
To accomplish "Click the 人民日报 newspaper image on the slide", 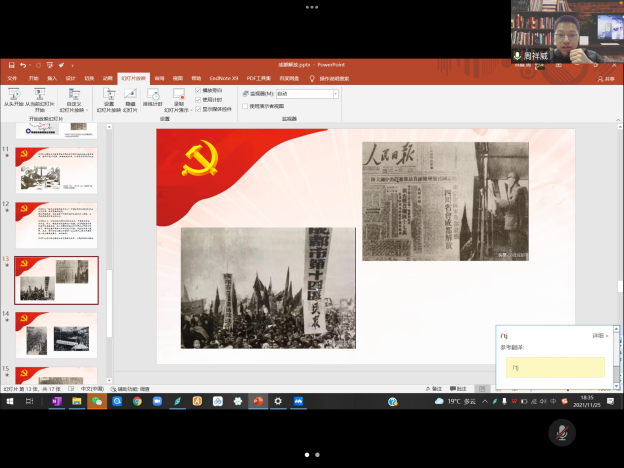I will click(445, 201).
